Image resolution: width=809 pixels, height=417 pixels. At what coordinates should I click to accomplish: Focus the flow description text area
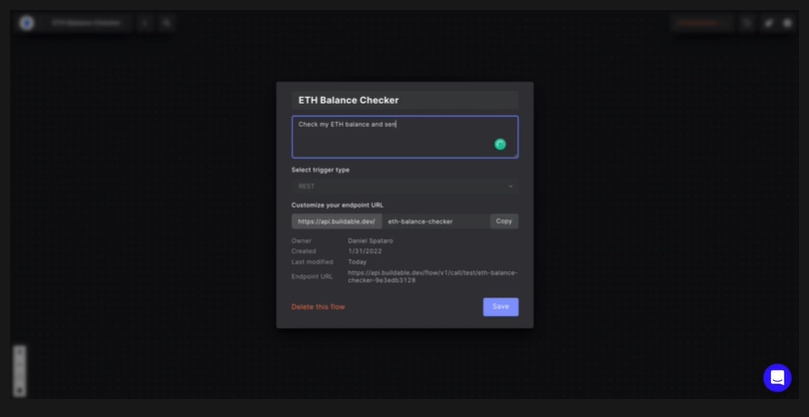pyautogui.click(x=404, y=137)
